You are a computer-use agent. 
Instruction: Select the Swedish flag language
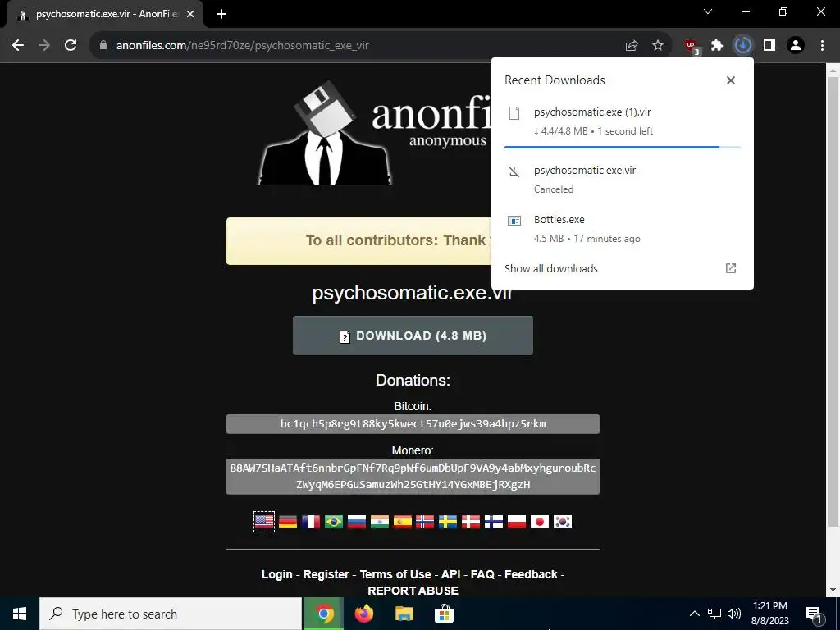coord(448,522)
